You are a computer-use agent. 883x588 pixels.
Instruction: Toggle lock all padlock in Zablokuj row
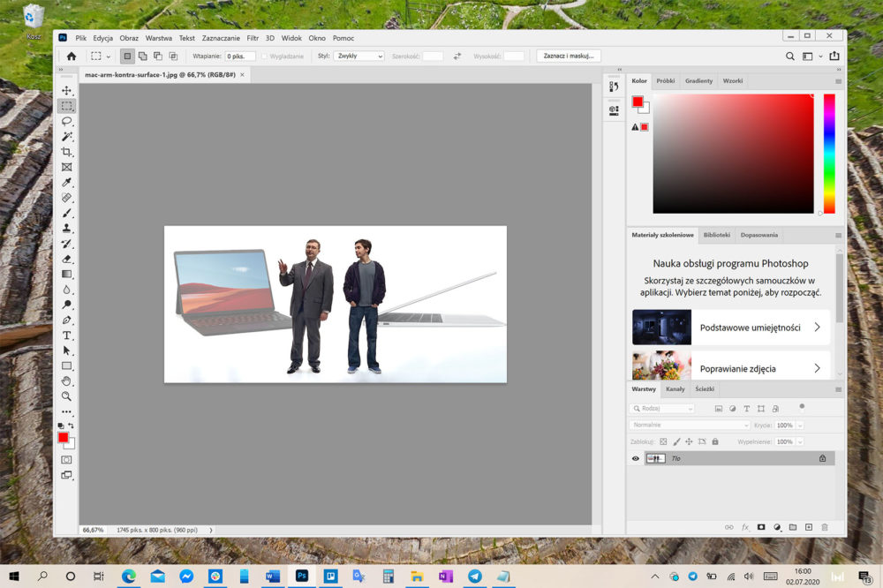tap(715, 441)
